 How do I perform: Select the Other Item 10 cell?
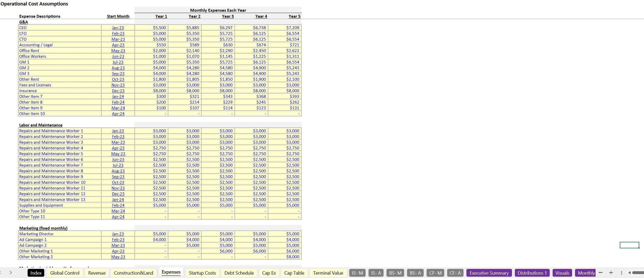(60, 113)
